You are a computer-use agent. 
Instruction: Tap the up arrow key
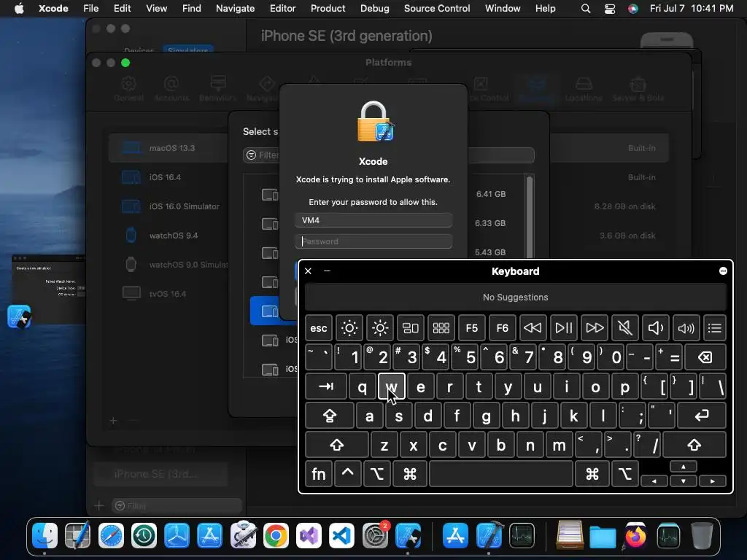tap(683, 467)
